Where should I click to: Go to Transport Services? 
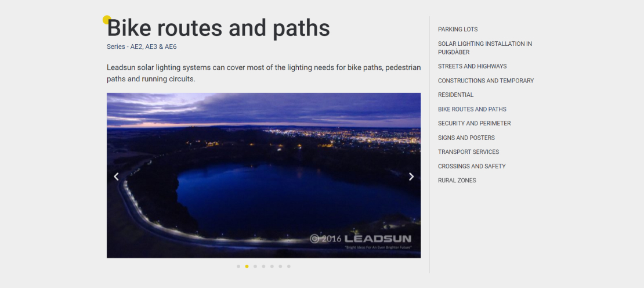tap(468, 152)
